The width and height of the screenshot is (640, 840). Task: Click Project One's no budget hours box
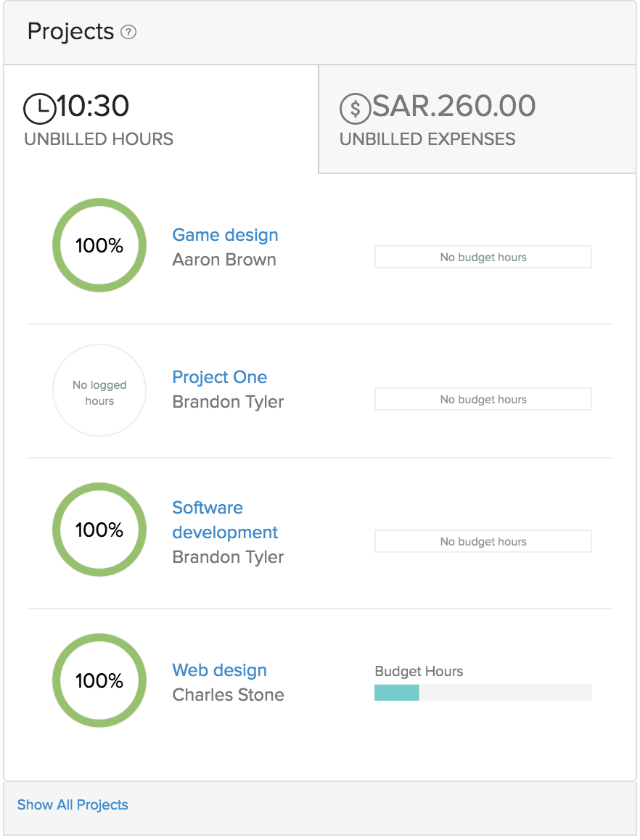pyautogui.click(x=483, y=400)
